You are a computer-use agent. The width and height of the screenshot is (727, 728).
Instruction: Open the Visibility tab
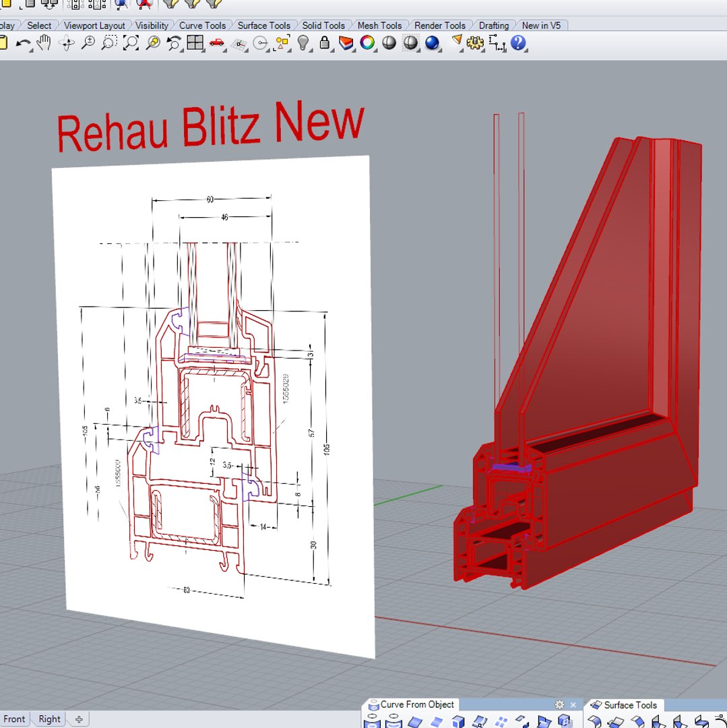(152, 26)
